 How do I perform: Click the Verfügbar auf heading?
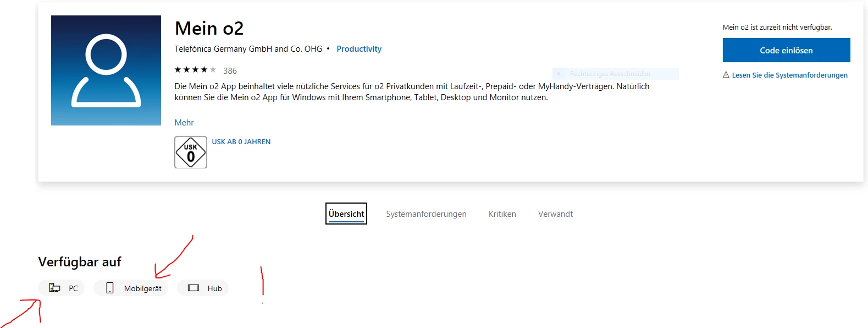[x=80, y=262]
